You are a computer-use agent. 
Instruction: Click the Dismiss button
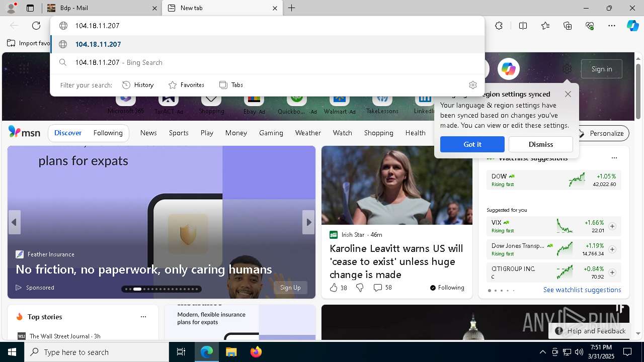click(540, 144)
